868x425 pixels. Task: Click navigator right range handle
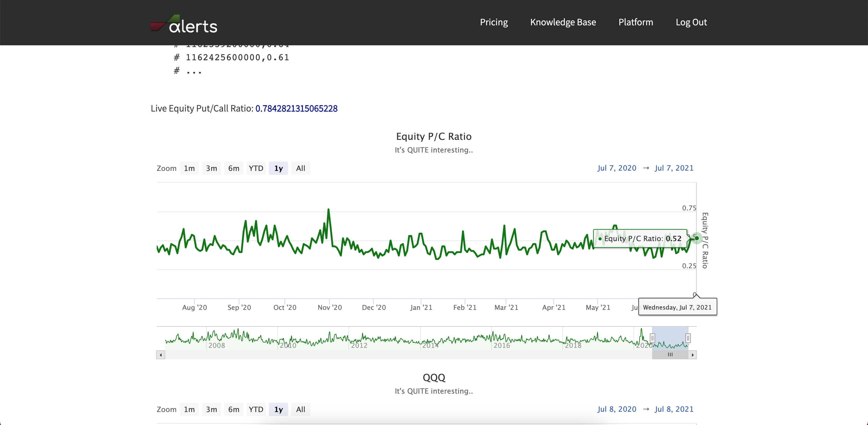[688, 338]
